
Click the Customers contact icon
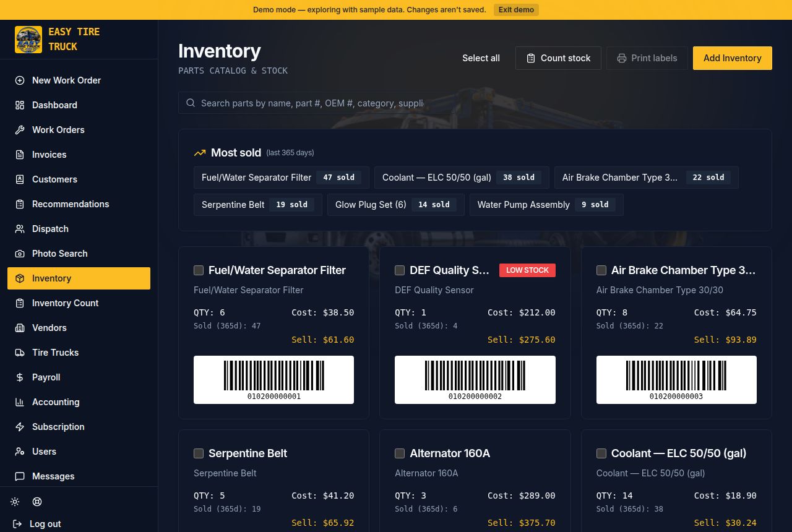[20, 179]
